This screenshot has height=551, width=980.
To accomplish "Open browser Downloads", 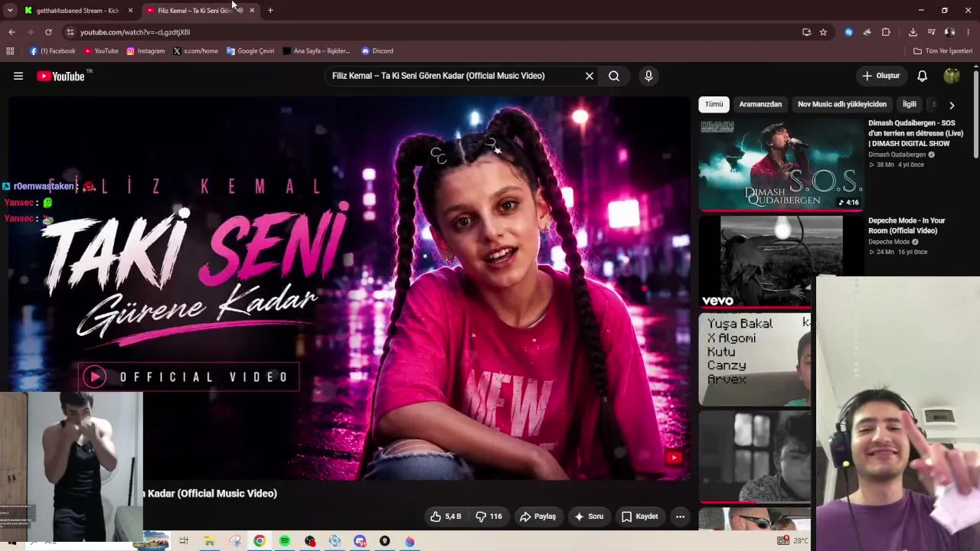I will click(913, 32).
